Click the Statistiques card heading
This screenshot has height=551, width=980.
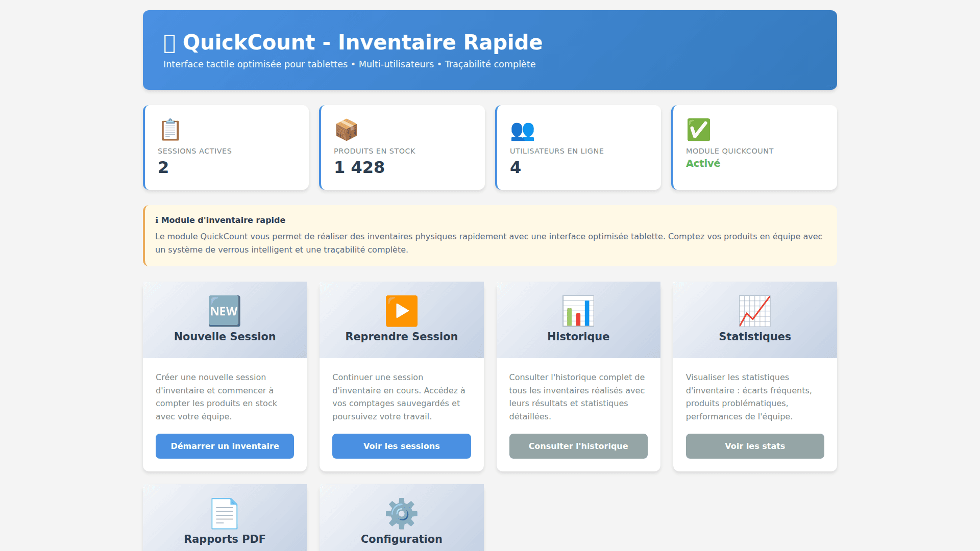coord(754,337)
